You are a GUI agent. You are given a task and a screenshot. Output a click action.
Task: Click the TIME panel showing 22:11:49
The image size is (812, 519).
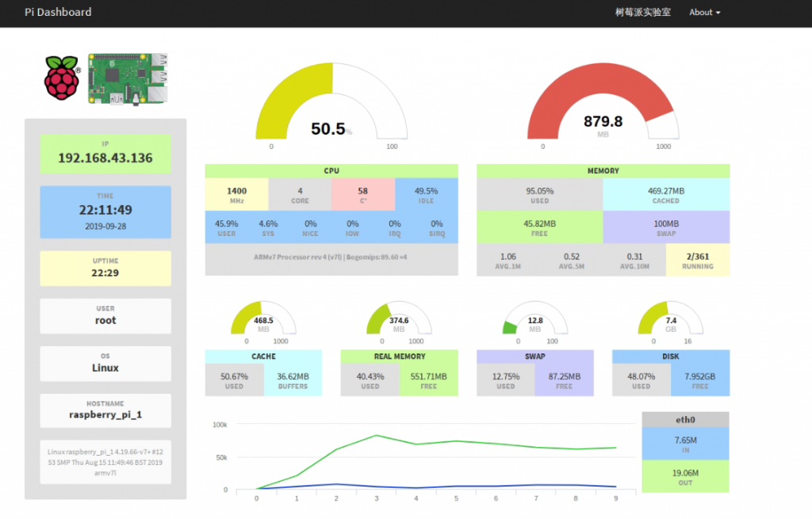(105, 212)
